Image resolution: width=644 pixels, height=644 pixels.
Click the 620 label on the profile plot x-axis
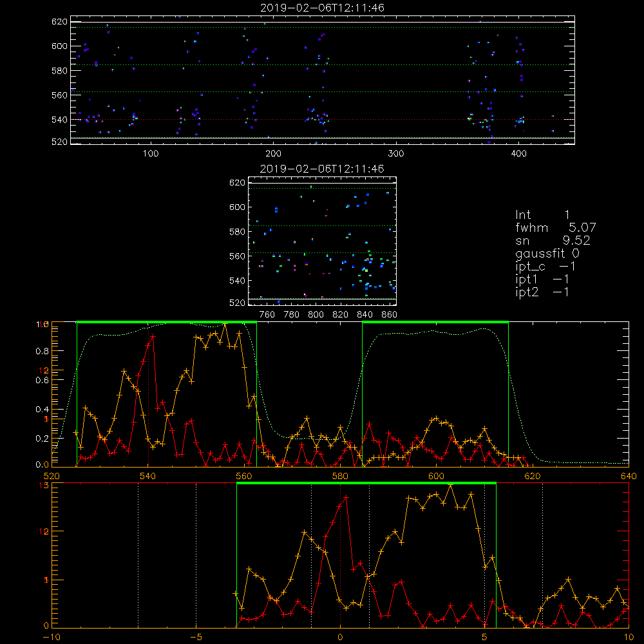click(x=533, y=477)
